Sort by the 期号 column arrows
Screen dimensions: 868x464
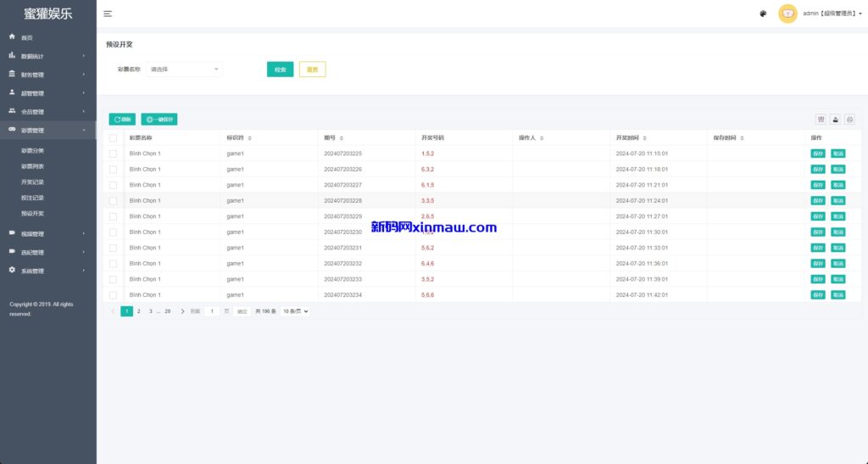pyautogui.click(x=342, y=137)
